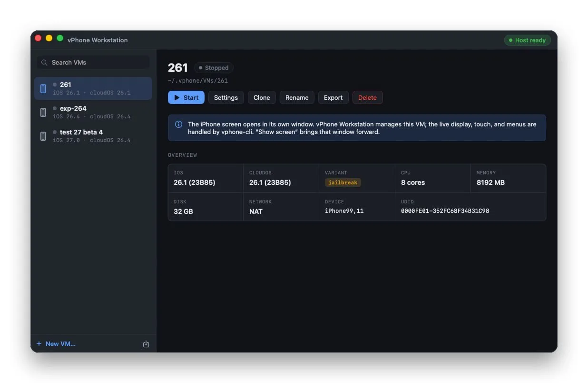Click the Disk value 32 GB
588x383 pixels.
(x=183, y=211)
